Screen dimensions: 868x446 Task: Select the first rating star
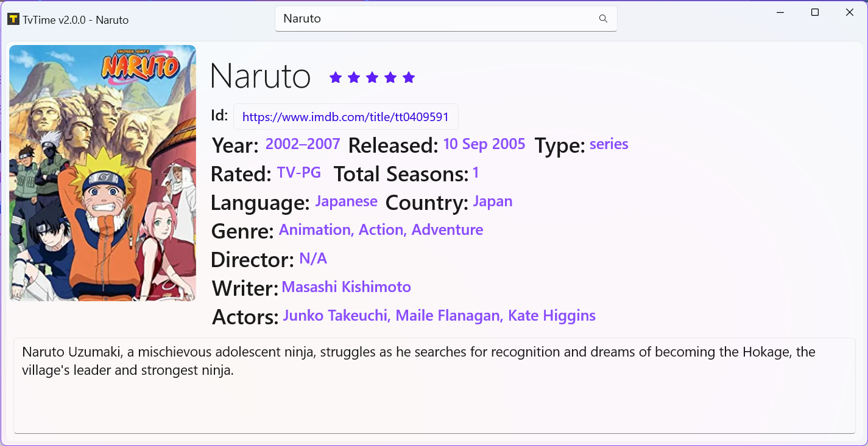click(336, 77)
